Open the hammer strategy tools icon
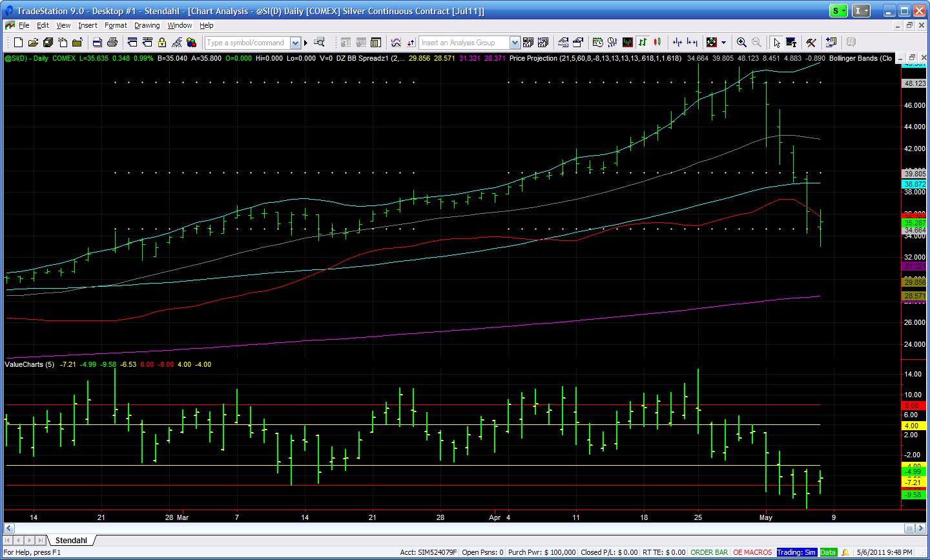 click(811, 43)
